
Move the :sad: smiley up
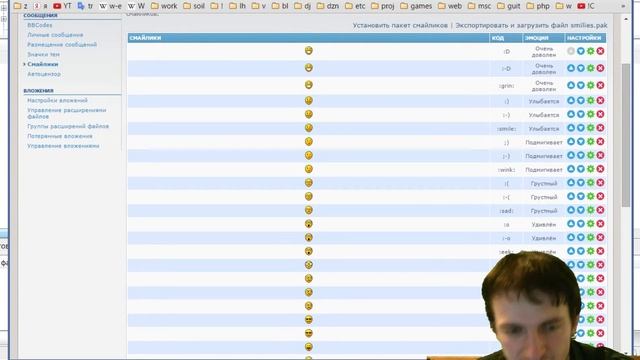pyautogui.click(x=571, y=210)
